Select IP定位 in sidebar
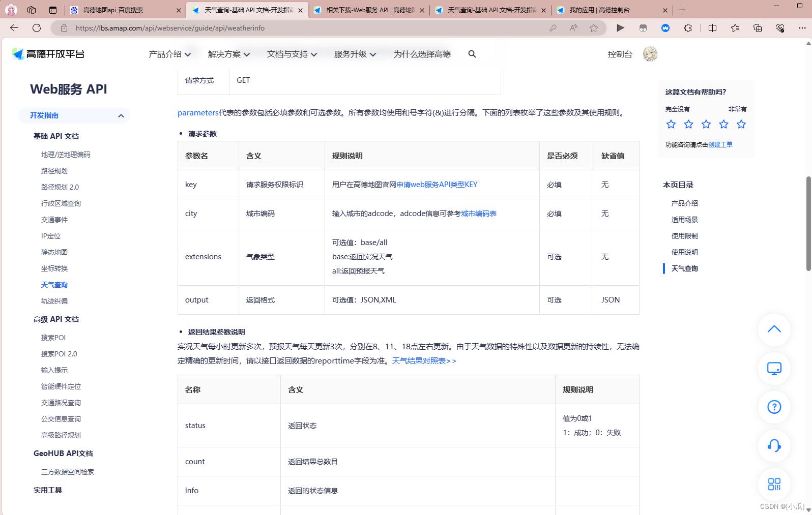812x515 pixels. coord(51,236)
